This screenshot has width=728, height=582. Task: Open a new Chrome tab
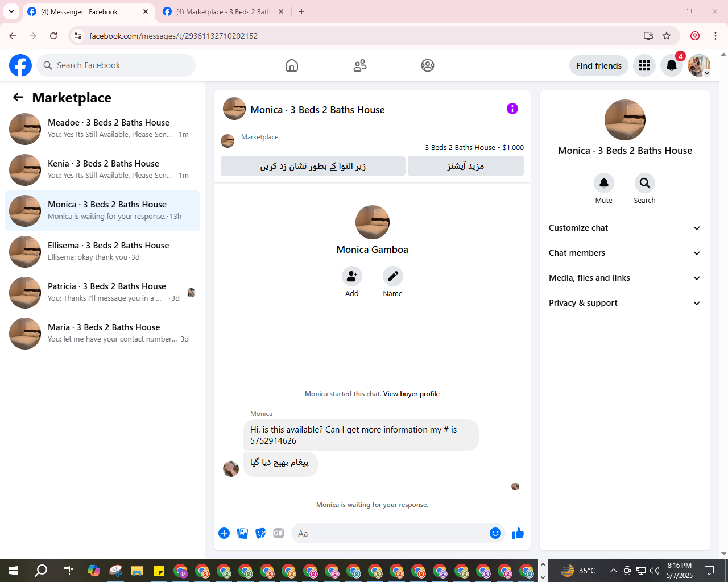(x=301, y=11)
